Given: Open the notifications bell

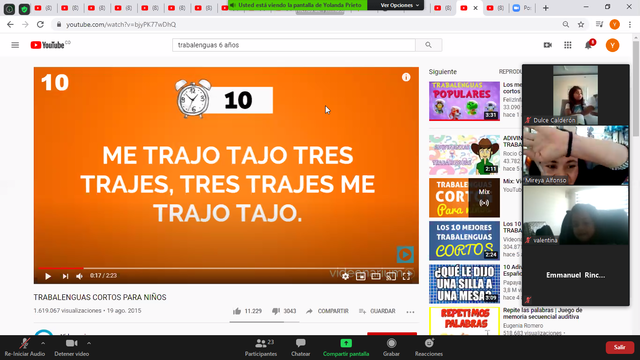Looking at the screenshot, I should 589,45.
